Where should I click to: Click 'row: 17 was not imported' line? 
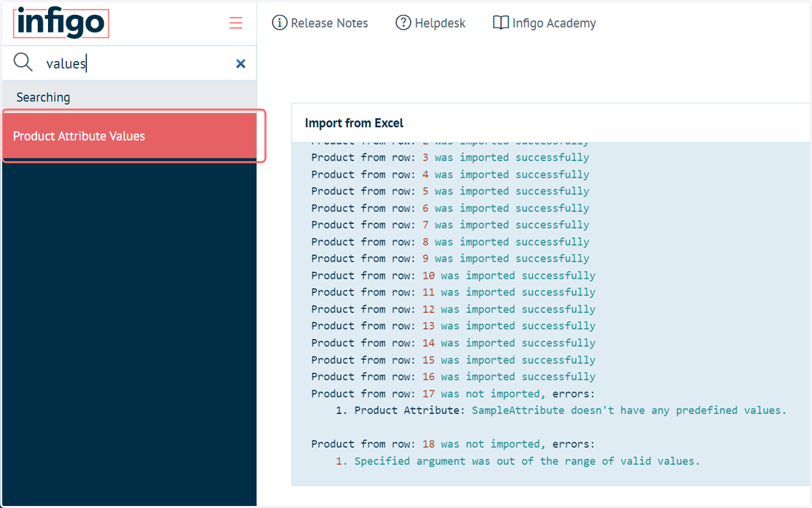pyautogui.click(x=453, y=394)
